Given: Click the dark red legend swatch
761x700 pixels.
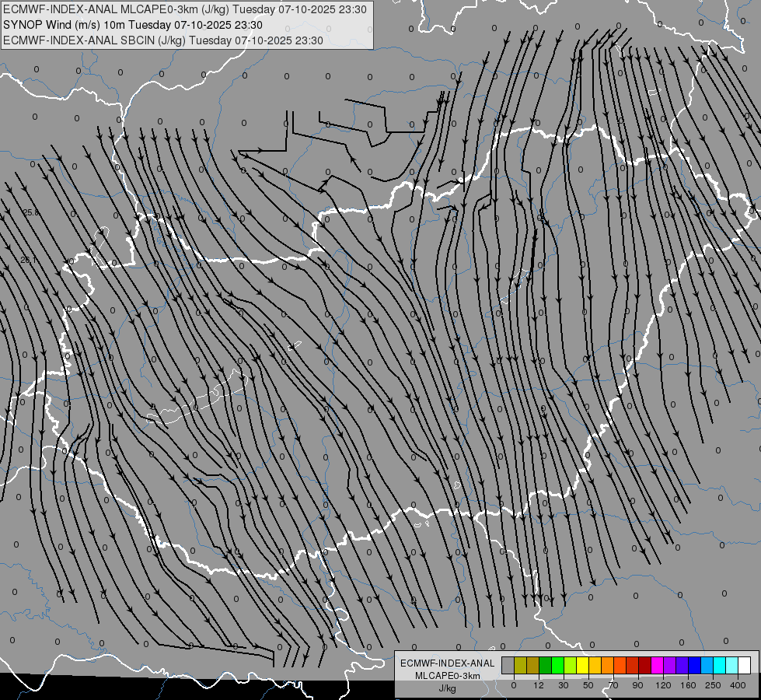Looking at the screenshot, I should pyautogui.click(x=645, y=666).
